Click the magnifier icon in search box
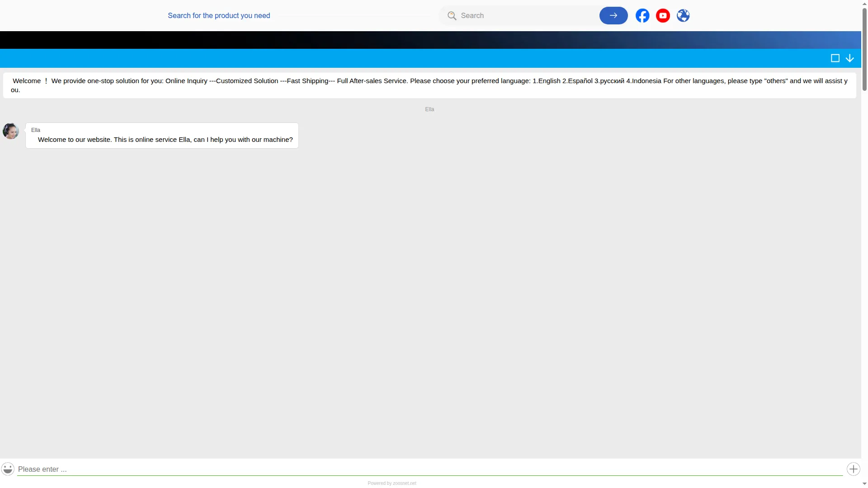Viewport: 868px width, 488px height. (x=452, y=16)
